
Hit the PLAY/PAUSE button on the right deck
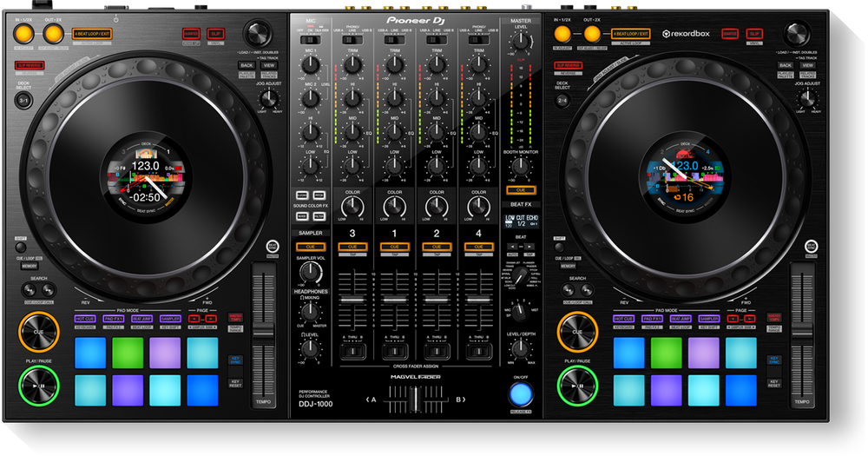pos(577,385)
